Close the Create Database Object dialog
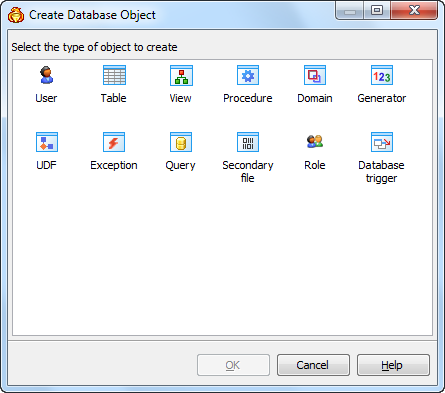This screenshot has width=445, height=393. point(415,10)
